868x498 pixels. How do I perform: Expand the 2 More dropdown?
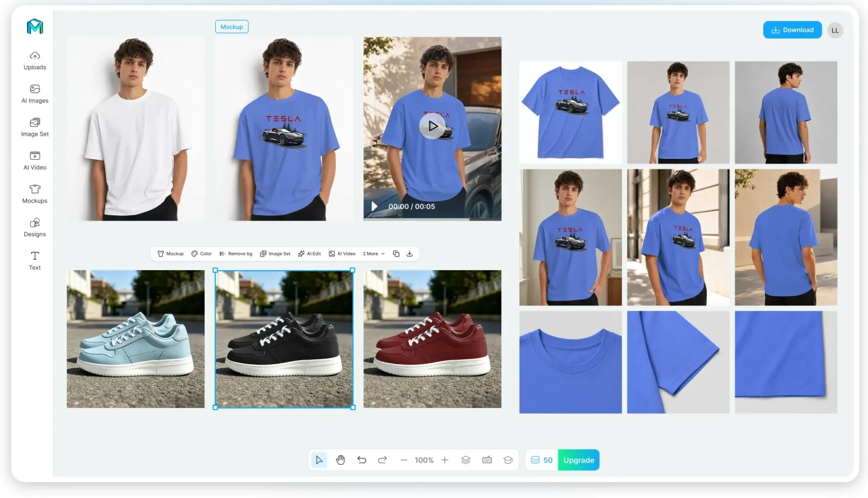(x=374, y=254)
